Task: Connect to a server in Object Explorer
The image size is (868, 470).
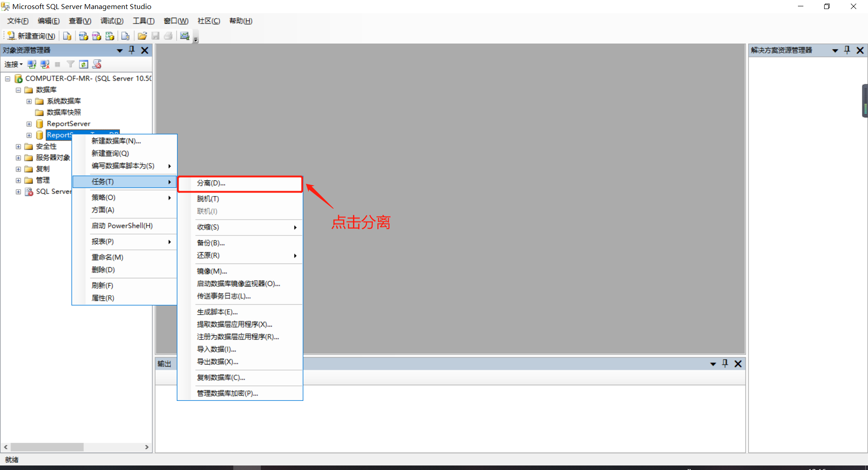Action: [x=32, y=64]
